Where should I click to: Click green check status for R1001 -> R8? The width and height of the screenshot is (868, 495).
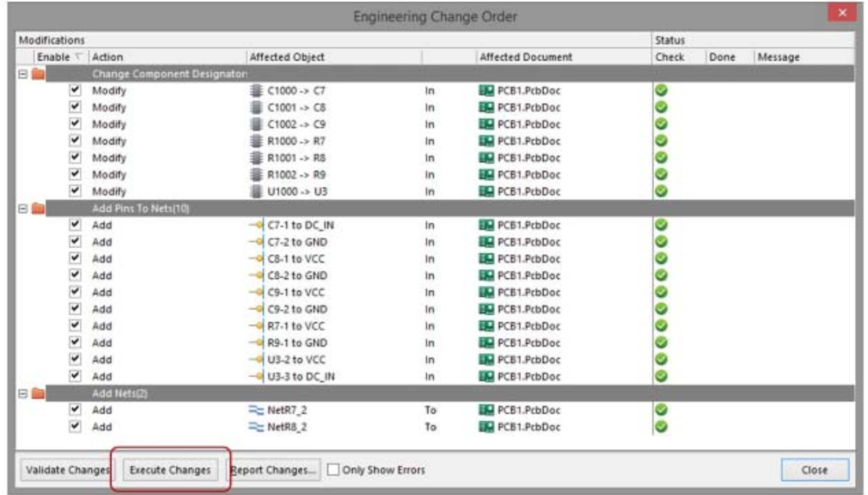click(x=662, y=158)
